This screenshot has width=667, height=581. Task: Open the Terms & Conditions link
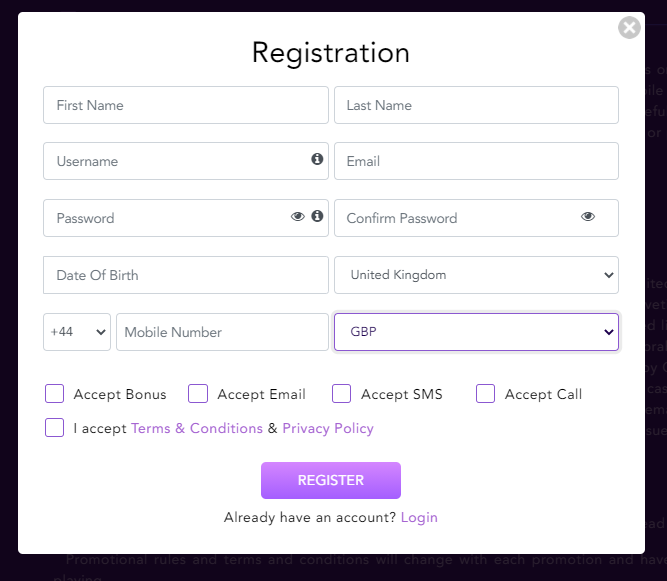pos(197,428)
